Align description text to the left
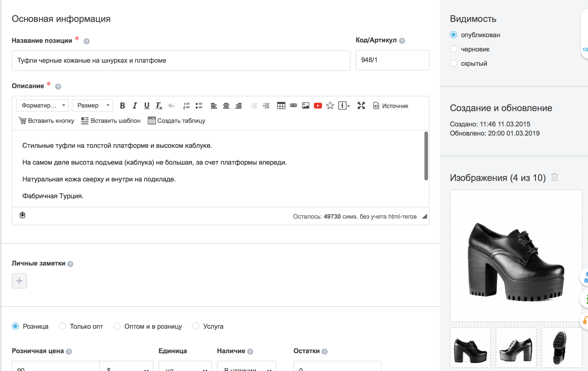 [x=214, y=105]
